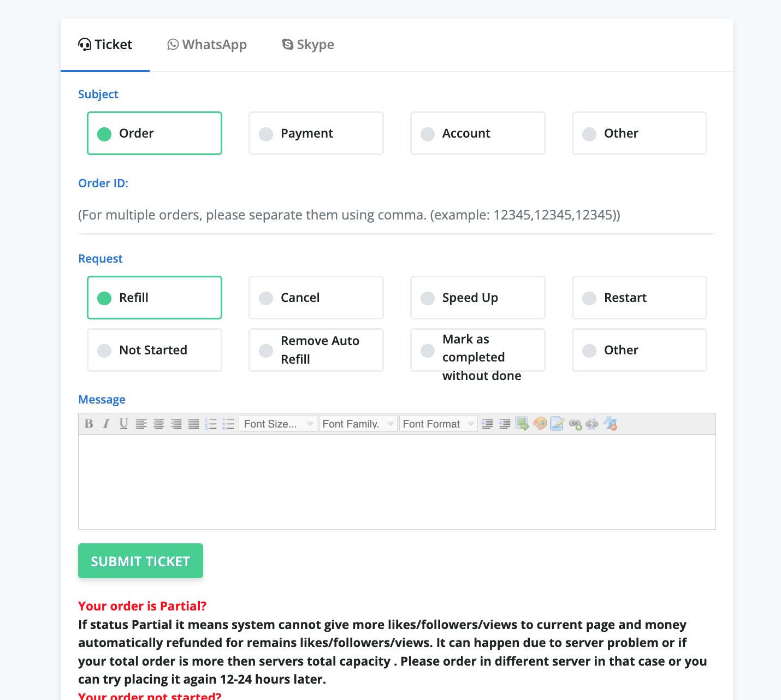The height and width of the screenshot is (700, 781).
Task: Select Payment as the subject
Action: pos(316,133)
